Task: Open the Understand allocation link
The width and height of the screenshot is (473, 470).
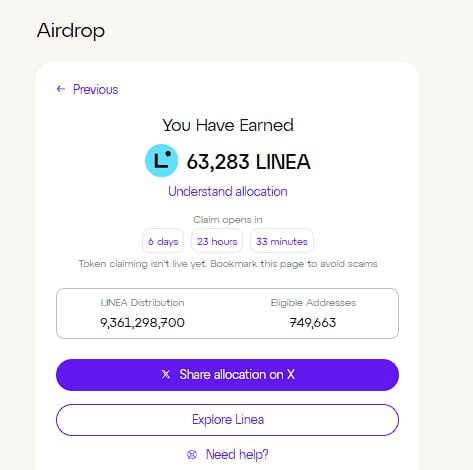Action: coord(228,192)
